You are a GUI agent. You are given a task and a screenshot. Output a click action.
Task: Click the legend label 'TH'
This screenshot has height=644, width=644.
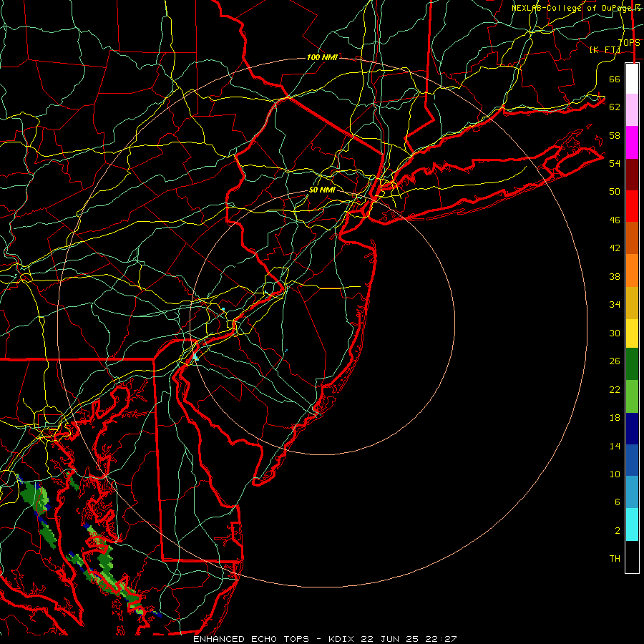615,559
